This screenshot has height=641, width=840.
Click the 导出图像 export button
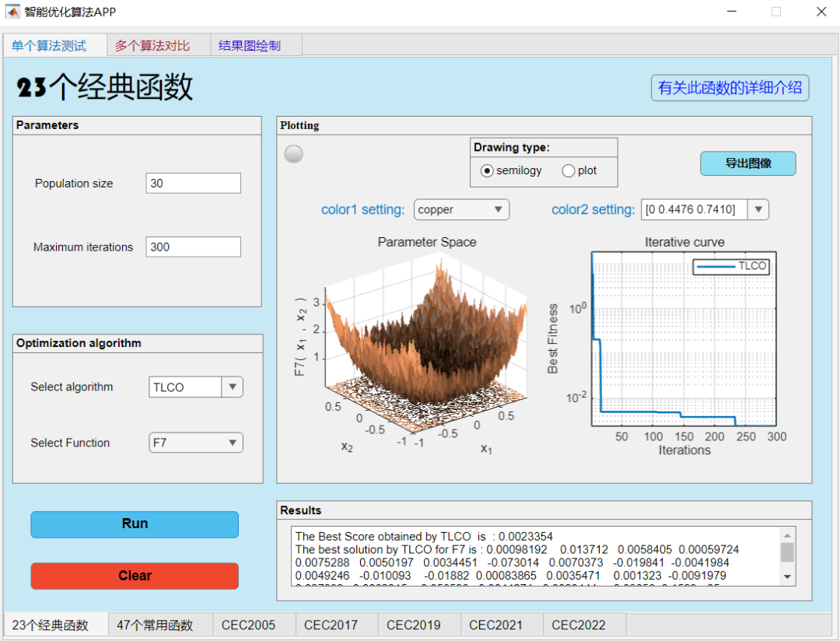[748, 163]
